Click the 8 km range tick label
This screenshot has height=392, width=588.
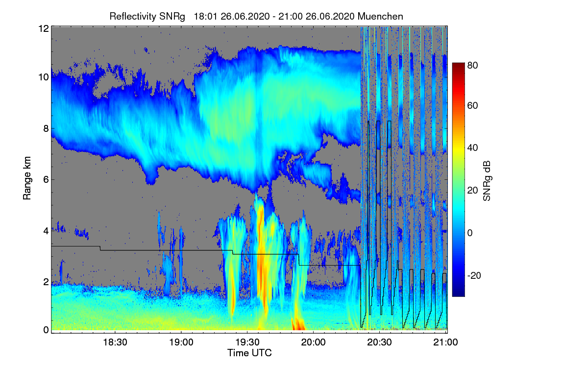pyautogui.click(x=46, y=128)
